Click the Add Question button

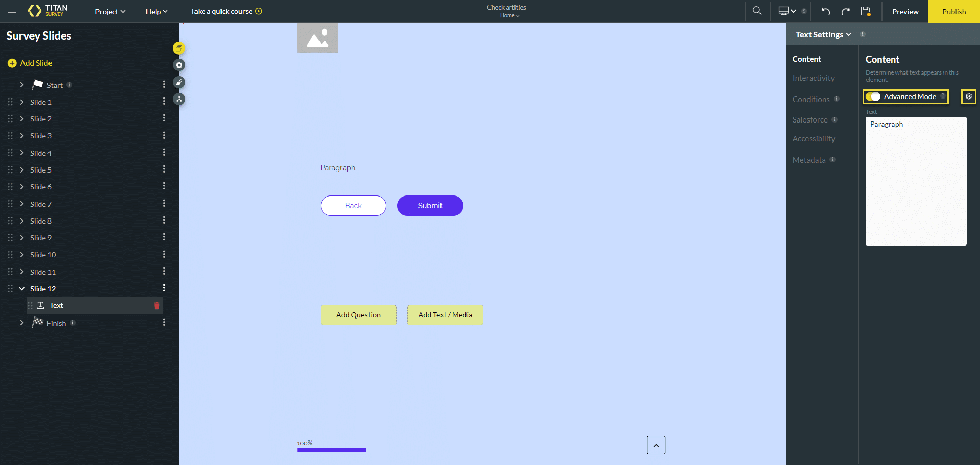click(358, 315)
